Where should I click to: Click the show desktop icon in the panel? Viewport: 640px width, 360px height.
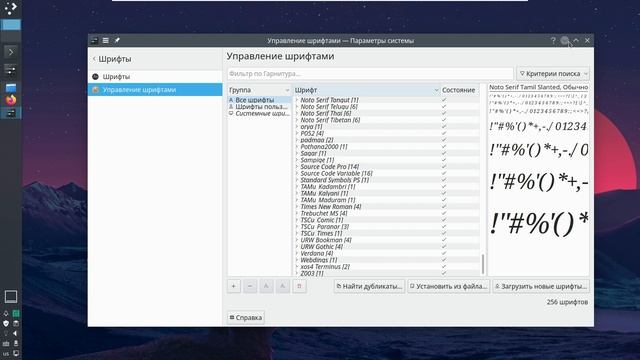click(x=11, y=297)
